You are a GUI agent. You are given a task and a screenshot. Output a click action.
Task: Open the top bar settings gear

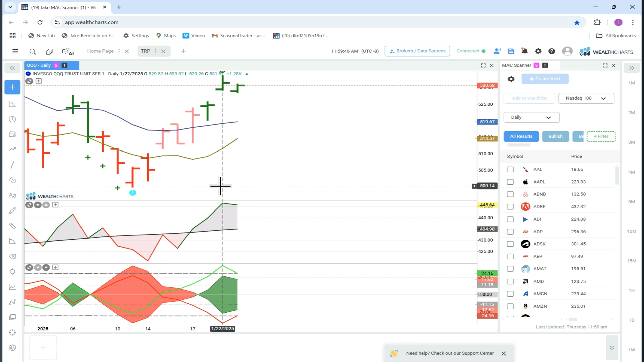tap(538, 51)
